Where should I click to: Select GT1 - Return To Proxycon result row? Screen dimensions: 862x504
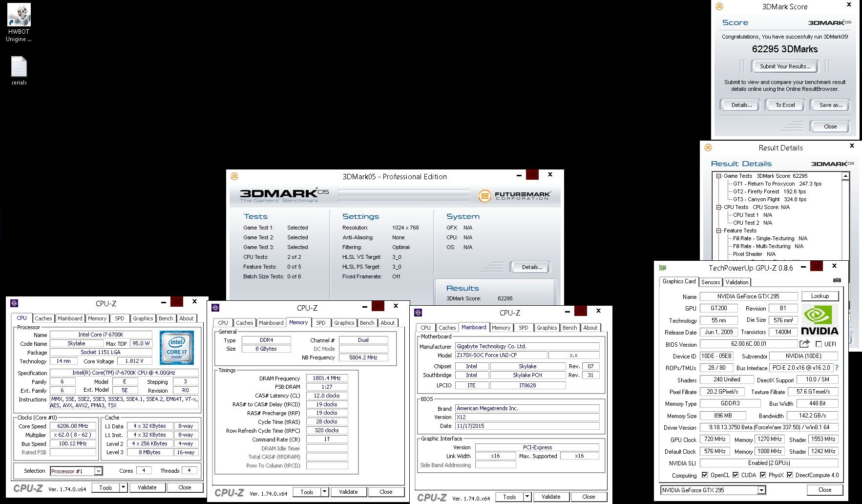click(777, 184)
